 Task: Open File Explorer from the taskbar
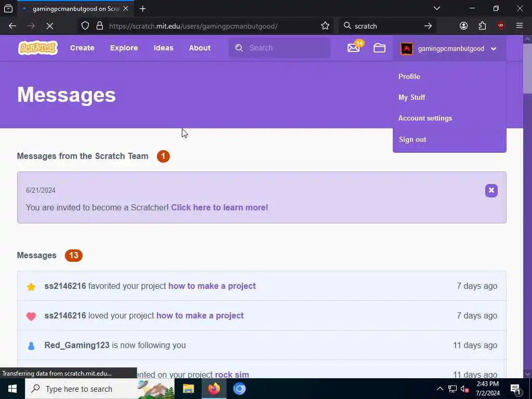188,389
